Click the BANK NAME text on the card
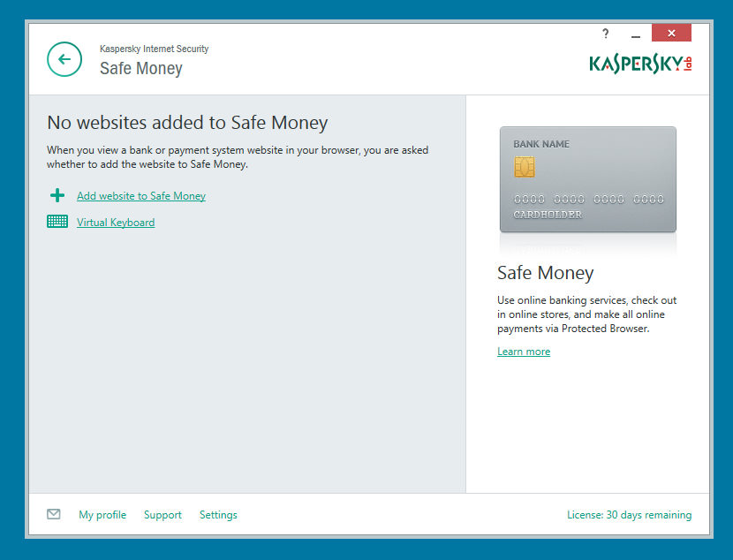Viewport: 733px width, 560px height. point(541,144)
